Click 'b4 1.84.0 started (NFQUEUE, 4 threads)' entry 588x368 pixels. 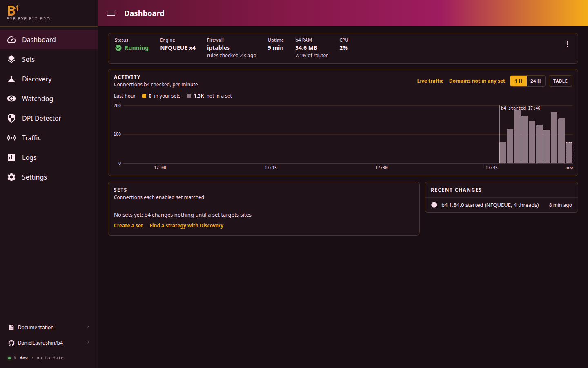[490, 205]
